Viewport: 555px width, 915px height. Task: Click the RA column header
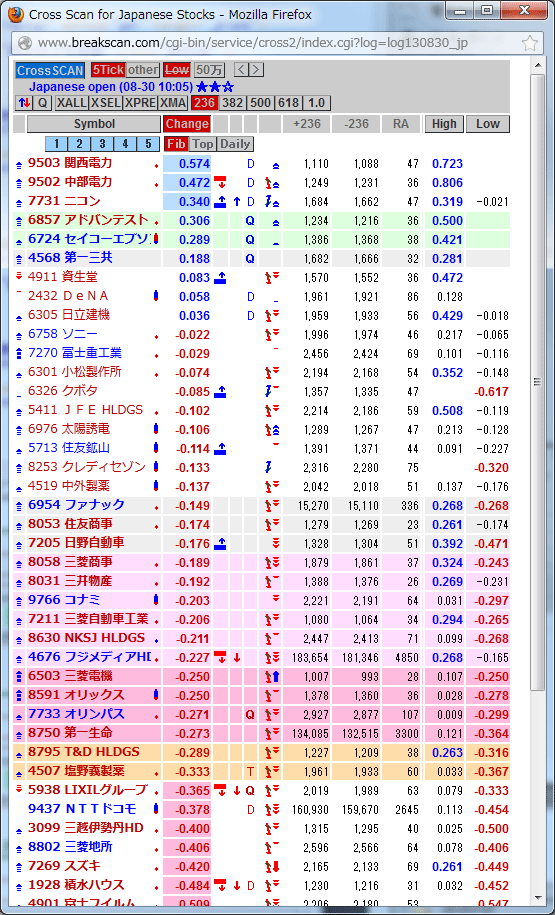tap(401, 124)
